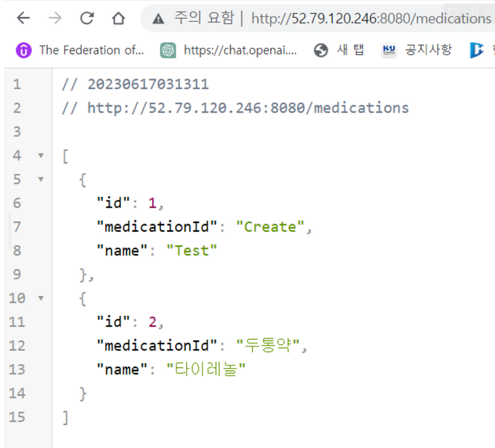Screen dimensions: 495x448
Task: Click the not-secure warning triangle icon
Action: pos(158,19)
